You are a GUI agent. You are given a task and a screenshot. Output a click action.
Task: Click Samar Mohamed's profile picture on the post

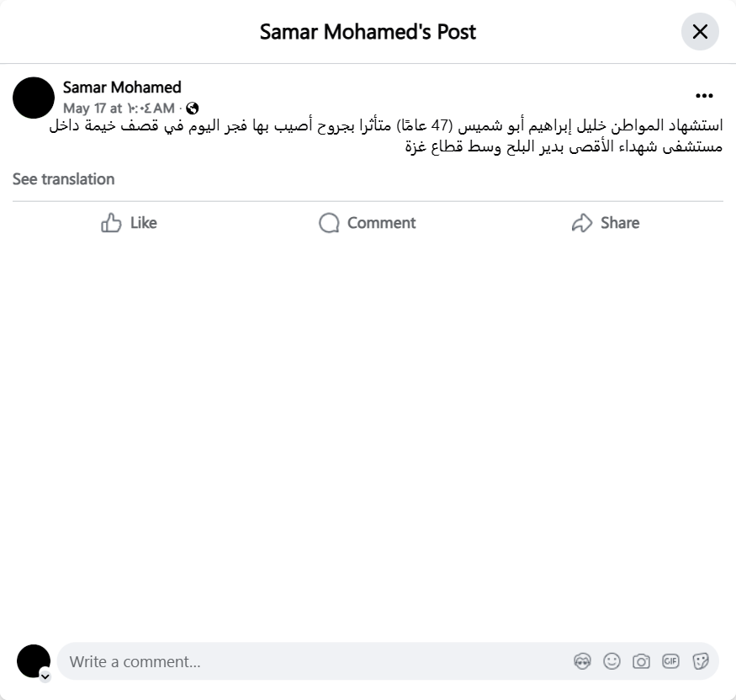tap(34, 98)
